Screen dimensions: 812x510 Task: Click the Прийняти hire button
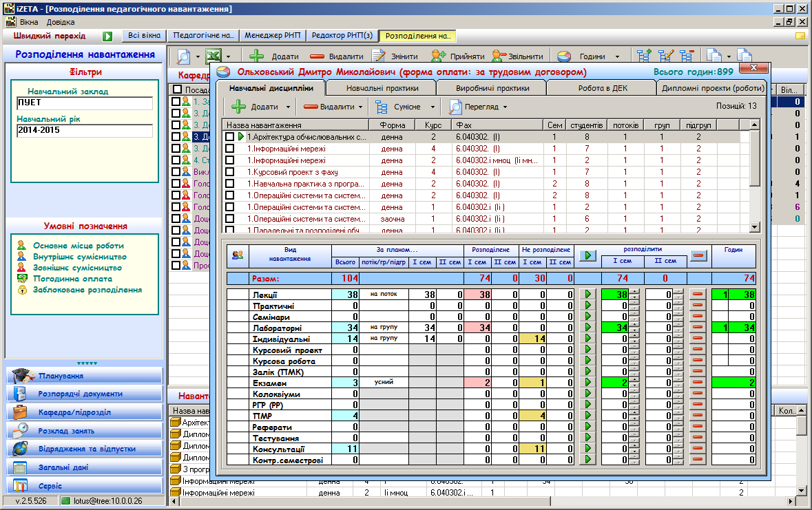[458, 56]
